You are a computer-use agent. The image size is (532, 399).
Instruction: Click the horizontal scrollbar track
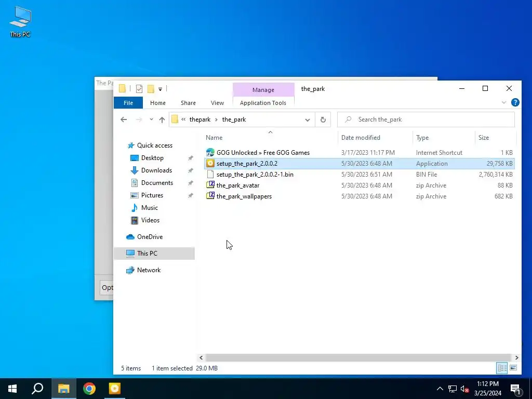pyautogui.click(x=358, y=357)
